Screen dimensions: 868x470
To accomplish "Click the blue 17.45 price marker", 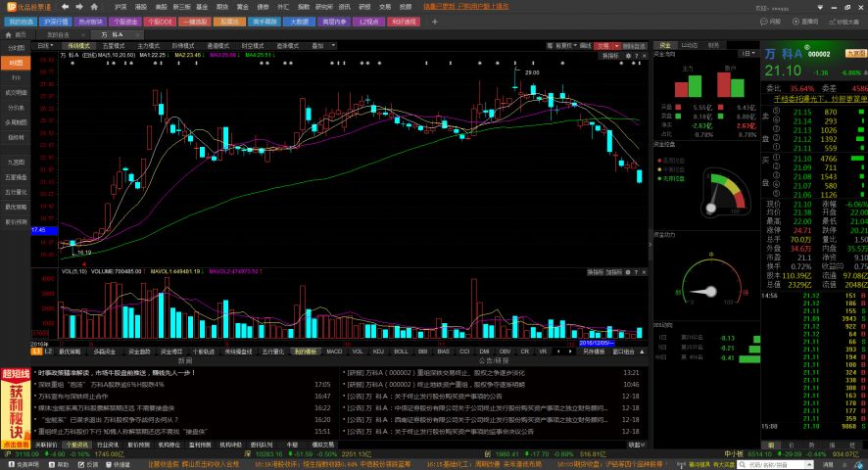I will [44, 230].
